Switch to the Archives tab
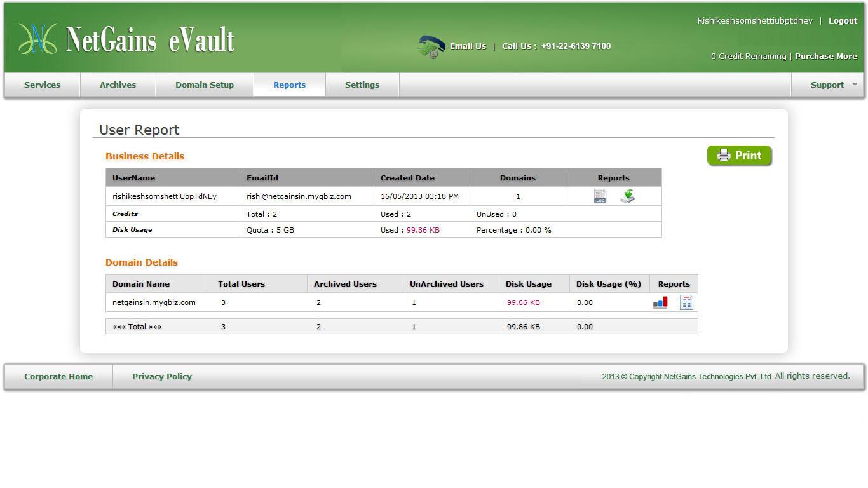Screen dimensions: 868x488 [x=118, y=85]
